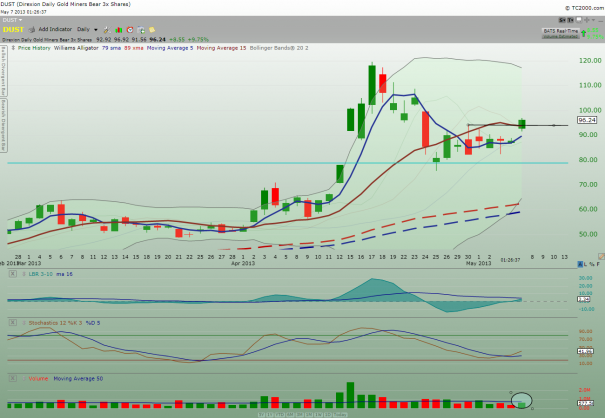Click the white layout box icon

[x=578, y=20]
